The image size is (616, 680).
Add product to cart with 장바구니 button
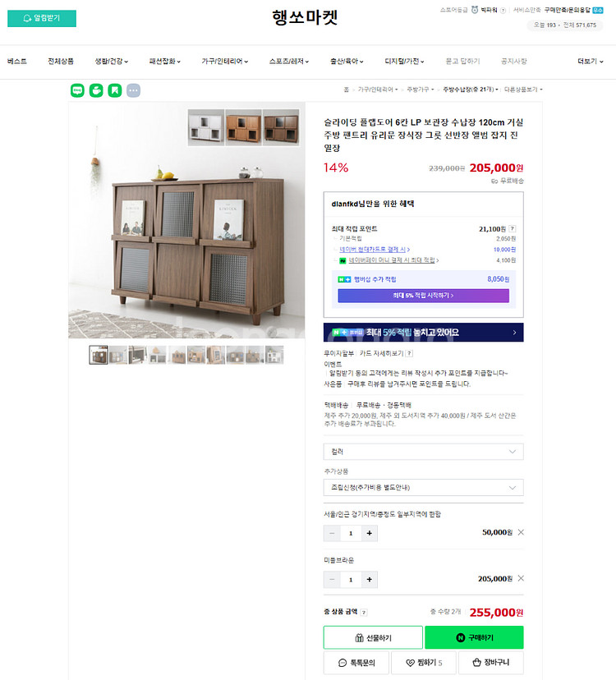[x=491, y=662]
